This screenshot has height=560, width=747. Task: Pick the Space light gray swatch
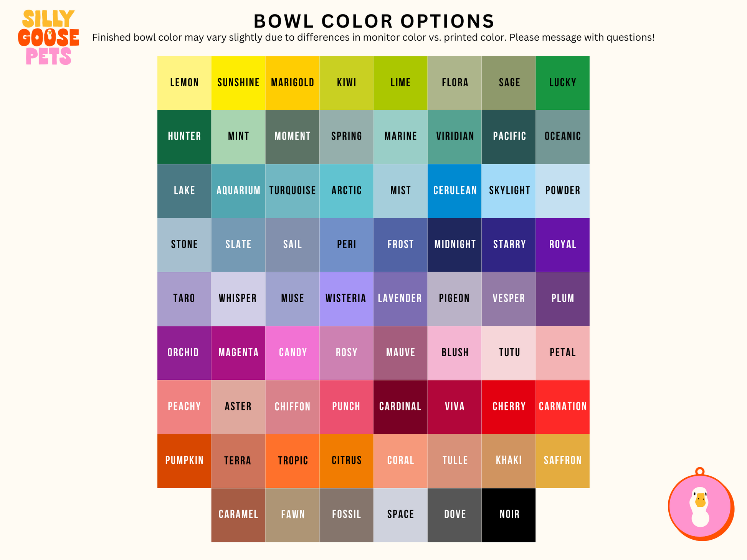coord(400,515)
